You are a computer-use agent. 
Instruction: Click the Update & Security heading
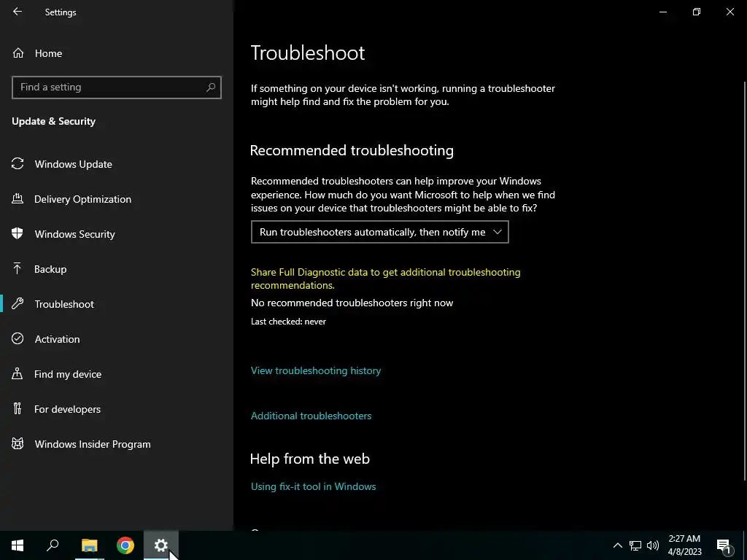tap(53, 122)
